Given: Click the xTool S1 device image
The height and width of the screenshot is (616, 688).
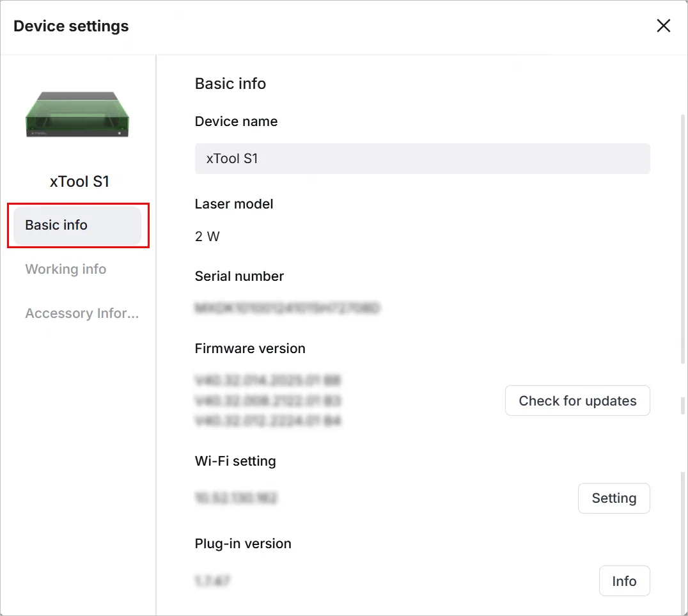Looking at the screenshot, I should pyautogui.click(x=77, y=115).
